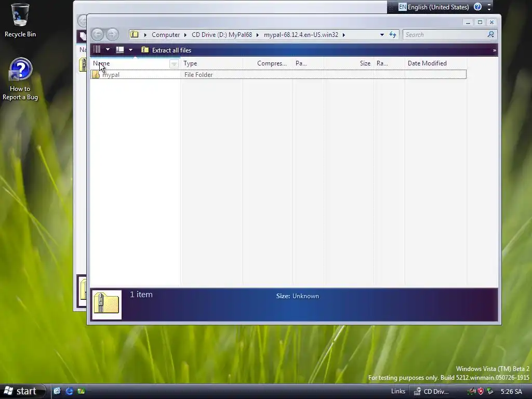Viewport: 532px width, 399px height.
Task: Select the mypal-68.12.4.en-US.win32 breadcrumb
Action: tap(301, 35)
